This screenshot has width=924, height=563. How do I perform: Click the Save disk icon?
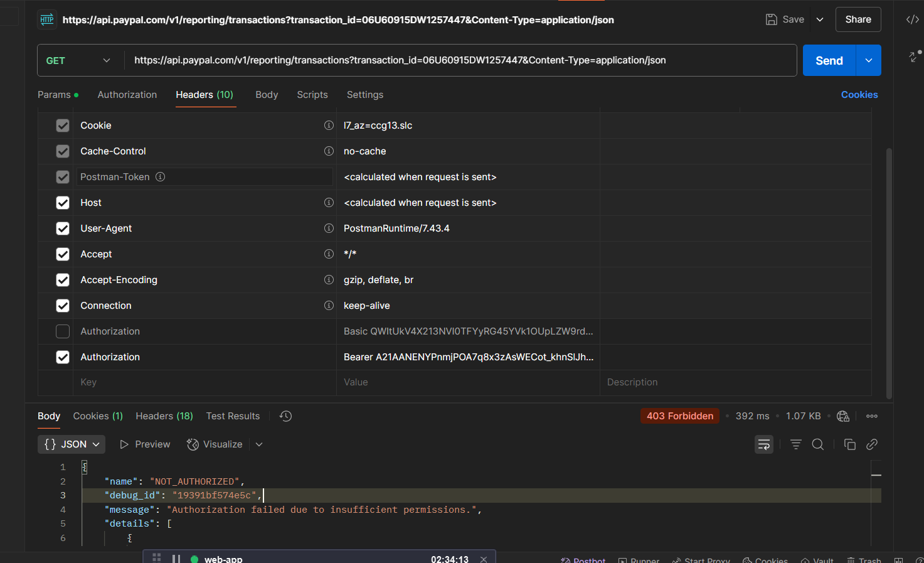[x=772, y=19]
